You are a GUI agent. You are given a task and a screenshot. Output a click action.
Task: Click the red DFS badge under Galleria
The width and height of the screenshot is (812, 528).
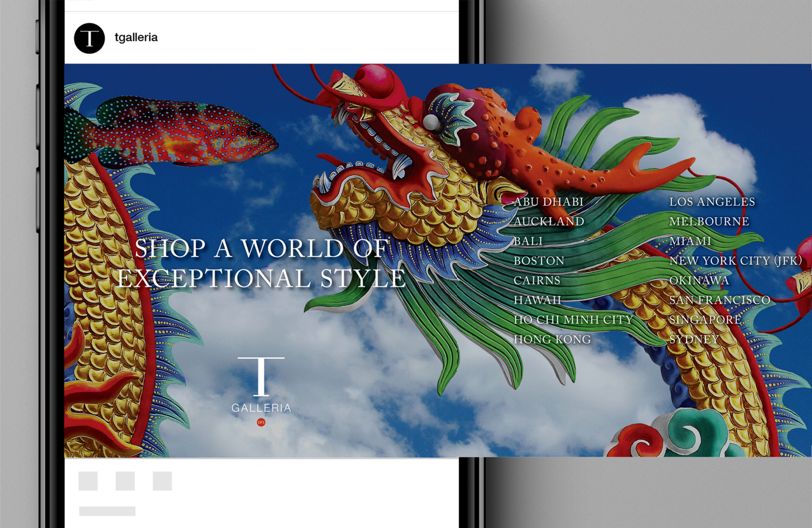pos(261,422)
